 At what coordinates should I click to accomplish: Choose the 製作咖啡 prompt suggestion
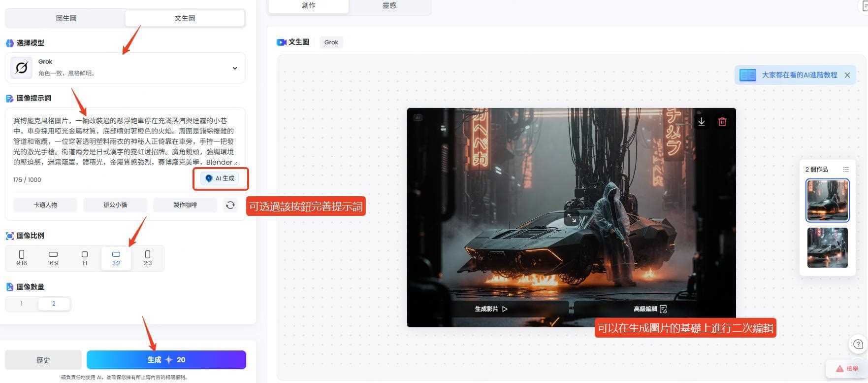tap(185, 205)
